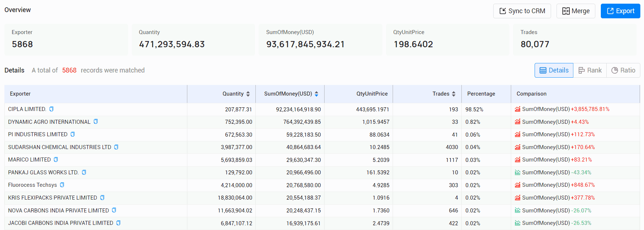Open DYNAMIC AGRO INTERNATIONAL exporter link

(49, 122)
